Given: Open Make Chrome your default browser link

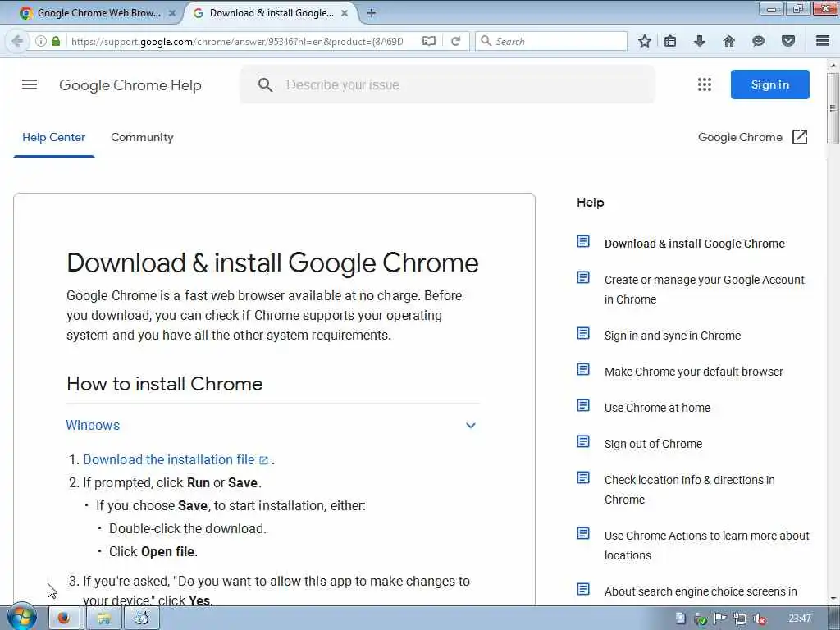Looking at the screenshot, I should pyautogui.click(x=693, y=372).
